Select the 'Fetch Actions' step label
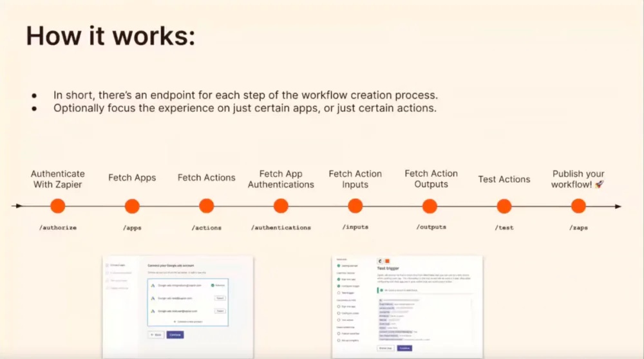The image size is (644, 359). coord(207,178)
